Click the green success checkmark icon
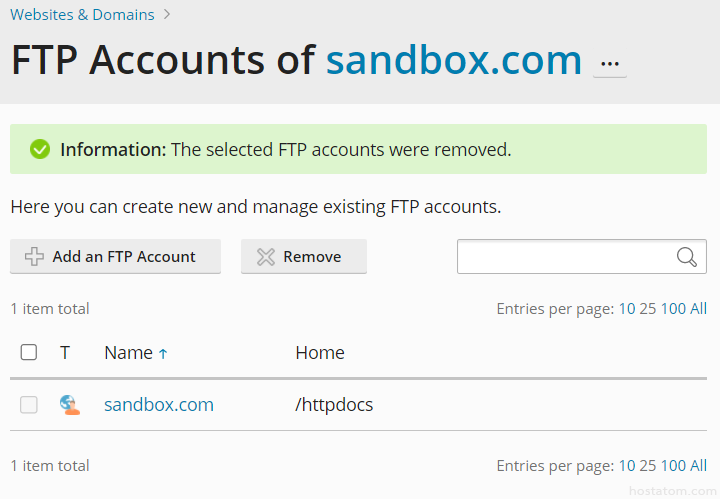Viewport: 720px width, 499px height. tap(40, 150)
